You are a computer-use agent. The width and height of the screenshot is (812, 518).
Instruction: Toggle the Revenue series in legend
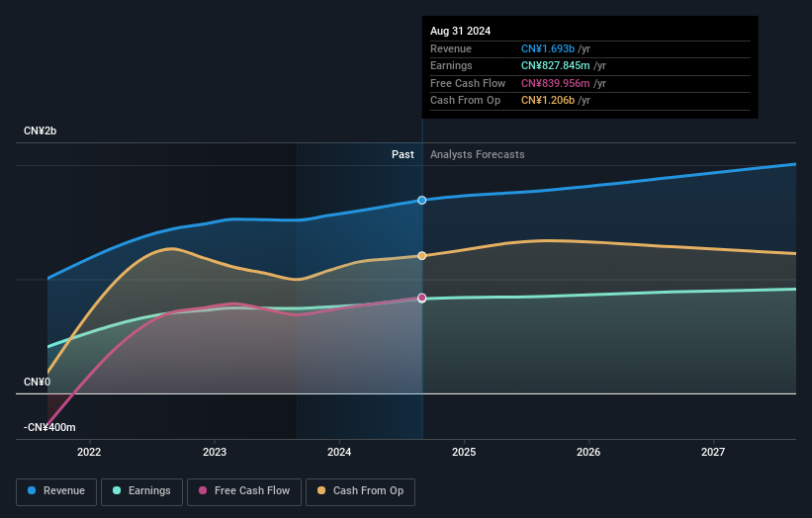point(56,491)
